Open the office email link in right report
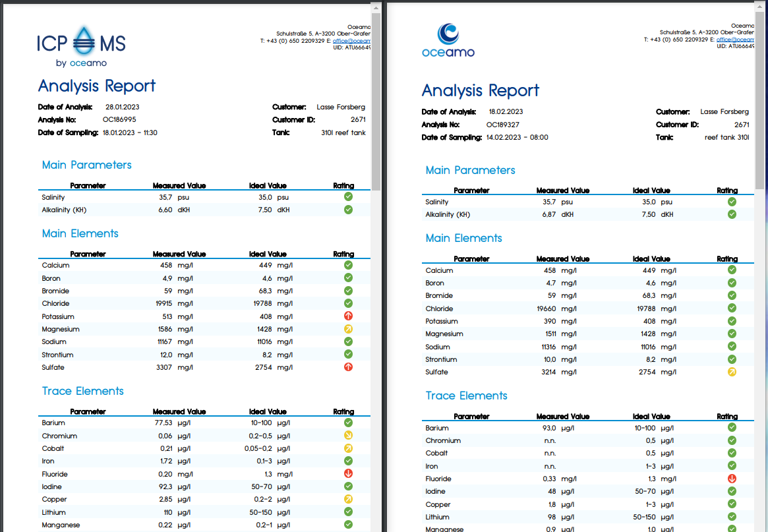 click(x=735, y=40)
